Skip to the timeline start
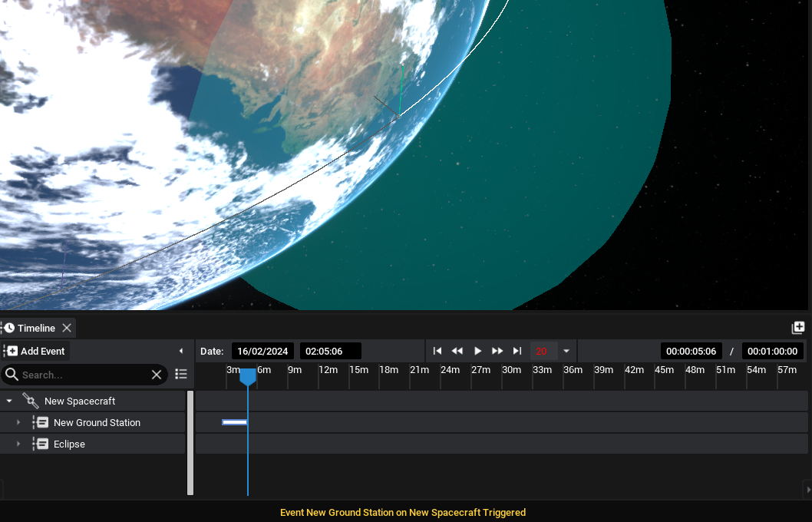 (x=437, y=351)
